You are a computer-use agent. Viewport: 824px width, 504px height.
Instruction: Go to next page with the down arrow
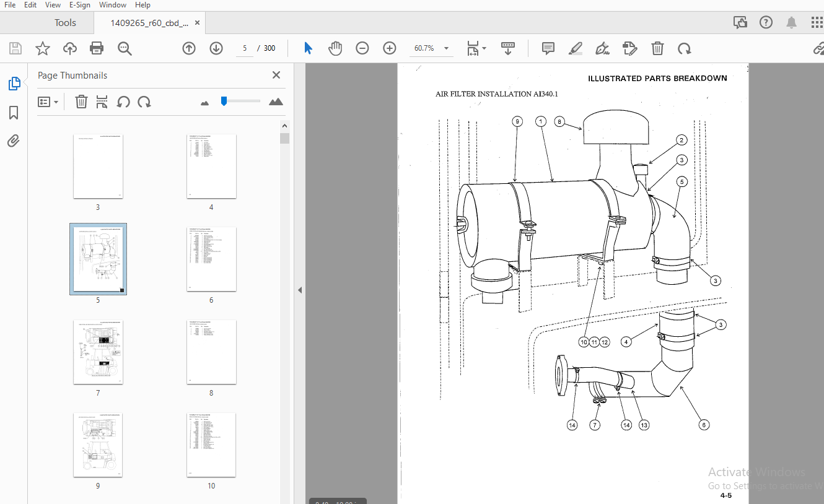pos(216,48)
